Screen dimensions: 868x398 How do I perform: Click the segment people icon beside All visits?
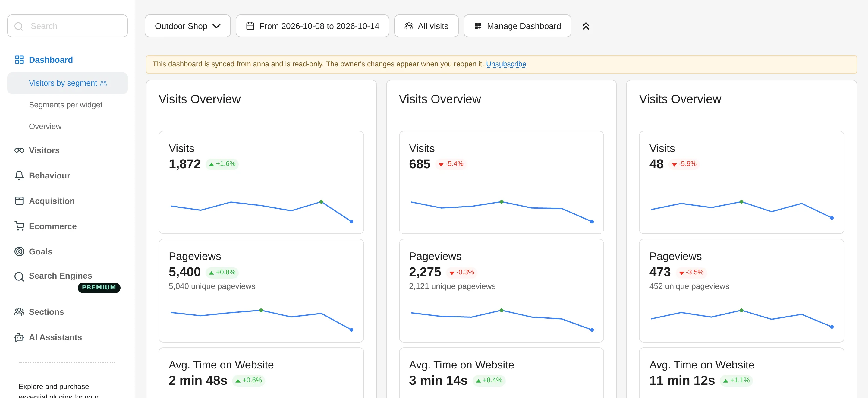click(x=409, y=26)
